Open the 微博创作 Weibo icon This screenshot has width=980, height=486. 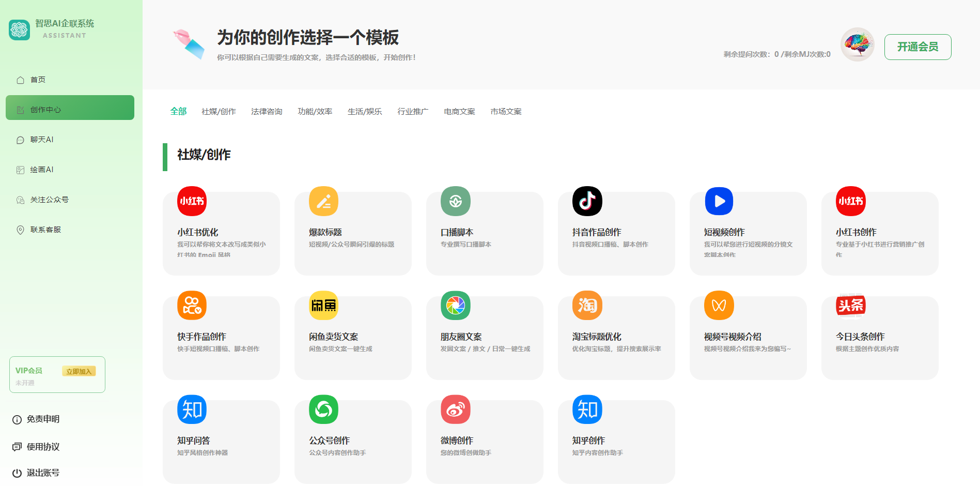[455, 409]
